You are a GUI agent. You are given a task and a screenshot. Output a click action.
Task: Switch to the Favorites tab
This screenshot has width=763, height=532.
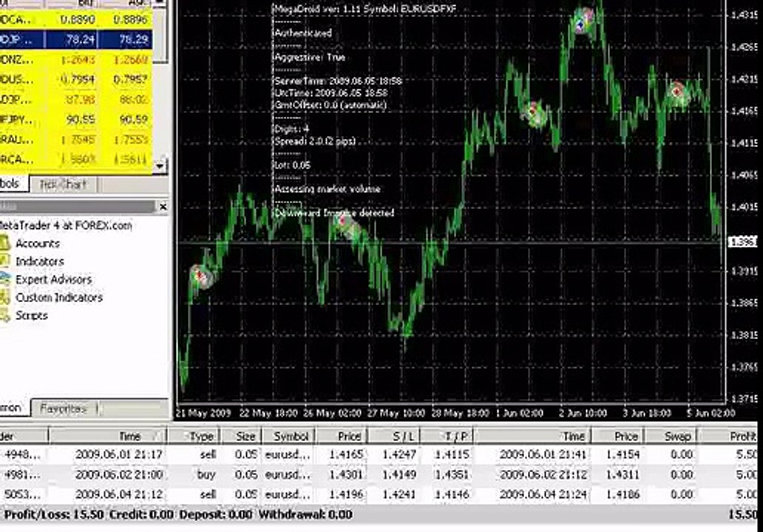(x=64, y=409)
